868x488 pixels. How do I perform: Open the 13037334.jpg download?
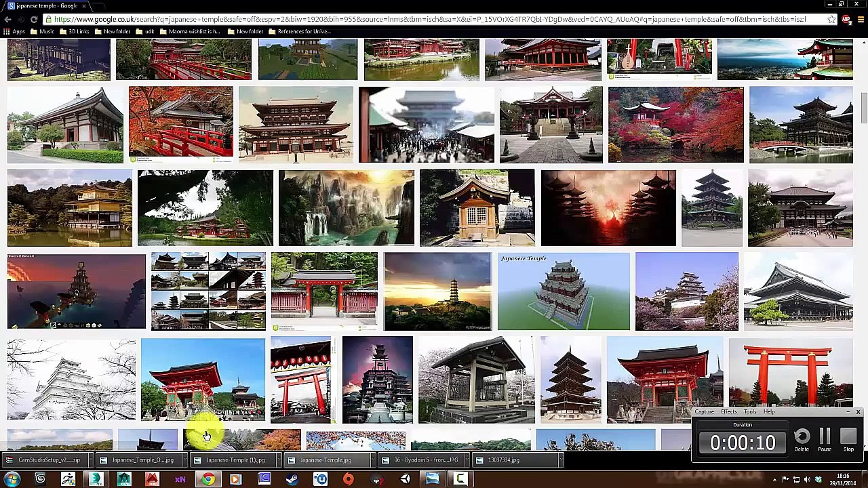pyautogui.click(x=513, y=460)
